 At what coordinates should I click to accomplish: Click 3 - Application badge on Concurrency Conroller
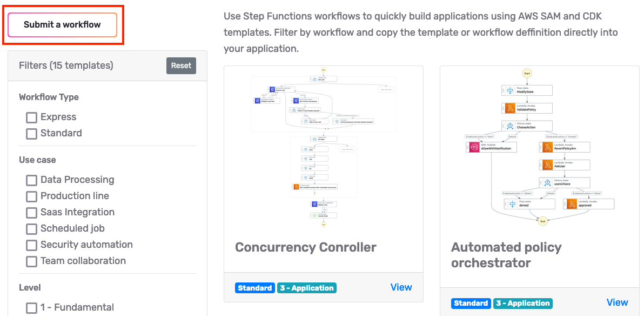click(307, 288)
